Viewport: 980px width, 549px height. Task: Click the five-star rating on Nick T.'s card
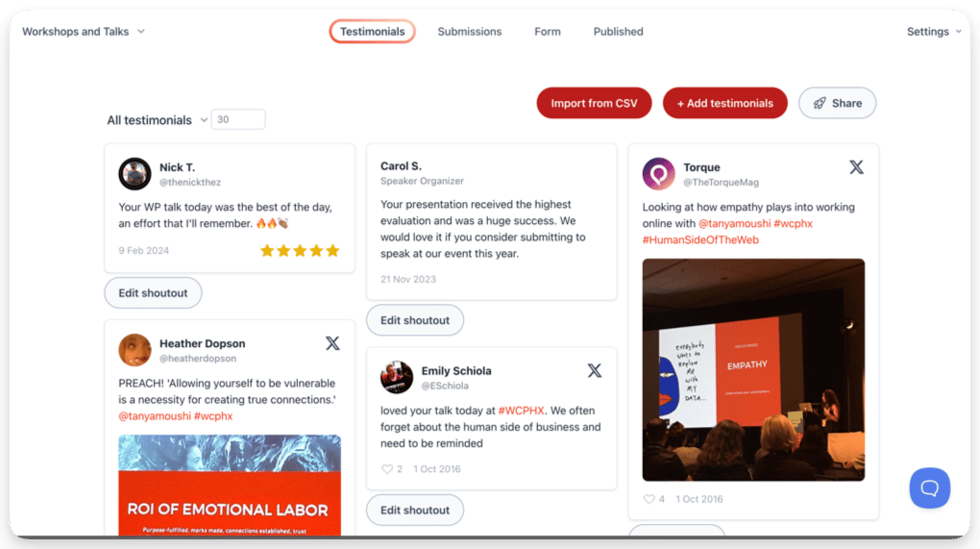click(x=300, y=251)
